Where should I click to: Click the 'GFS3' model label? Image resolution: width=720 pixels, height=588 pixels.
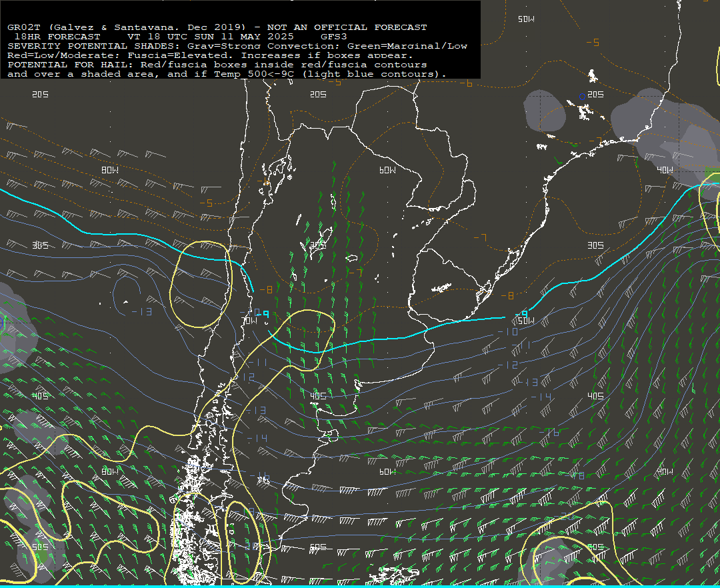tap(334, 36)
